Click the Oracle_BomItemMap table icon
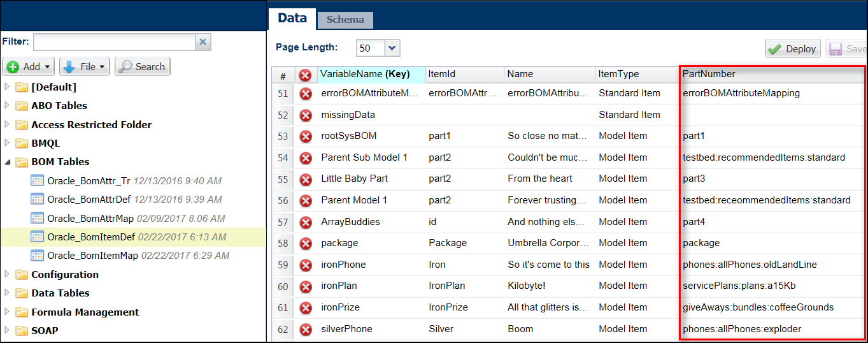Image resolution: width=868 pixels, height=343 pixels. (x=38, y=256)
